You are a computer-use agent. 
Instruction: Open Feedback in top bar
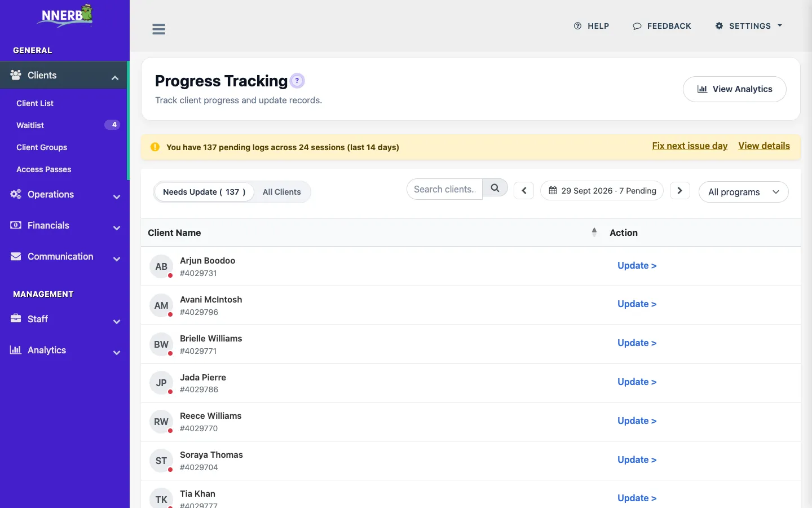point(662,26)
